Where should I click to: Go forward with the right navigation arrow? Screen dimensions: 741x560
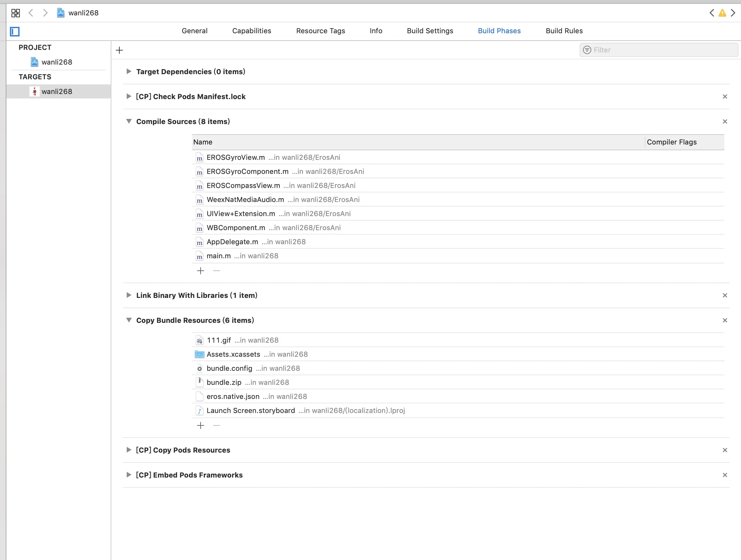click(x=45, y=13)
